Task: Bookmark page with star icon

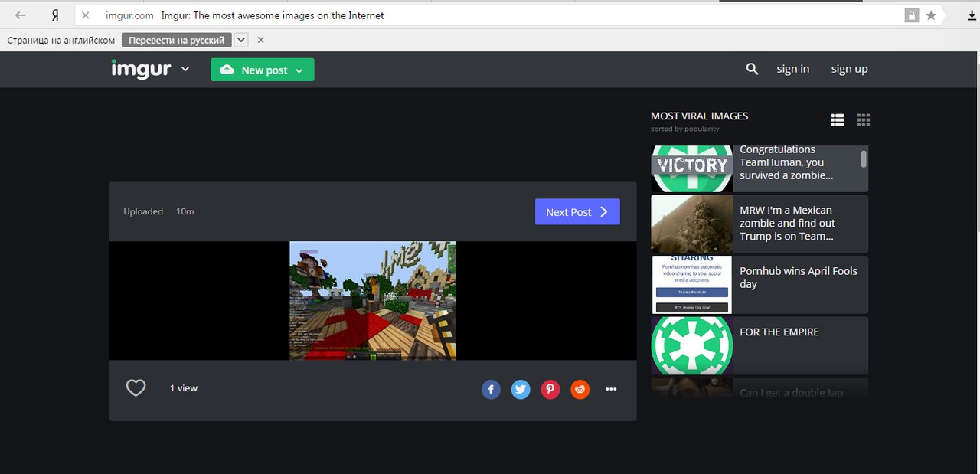Action: coord(931,15)
